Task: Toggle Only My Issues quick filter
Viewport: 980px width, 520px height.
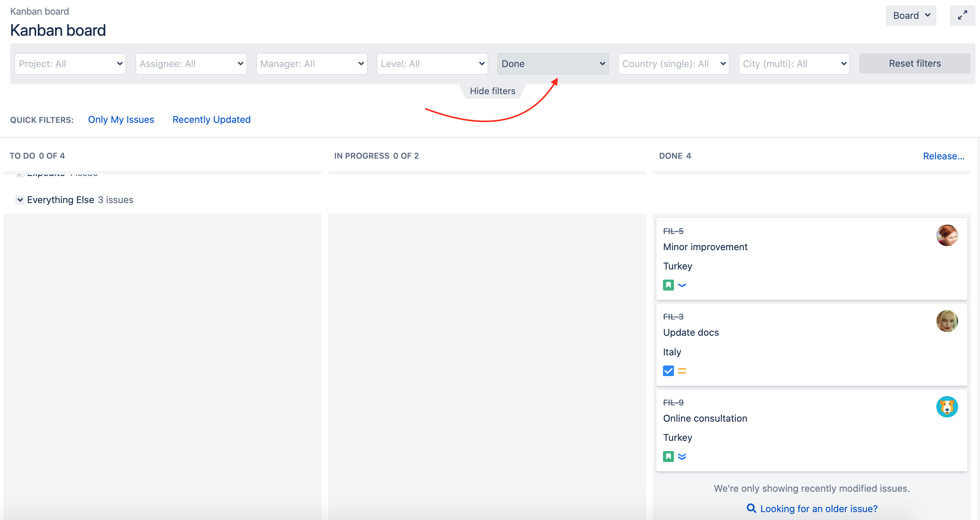Action: (x=121, y=119)
